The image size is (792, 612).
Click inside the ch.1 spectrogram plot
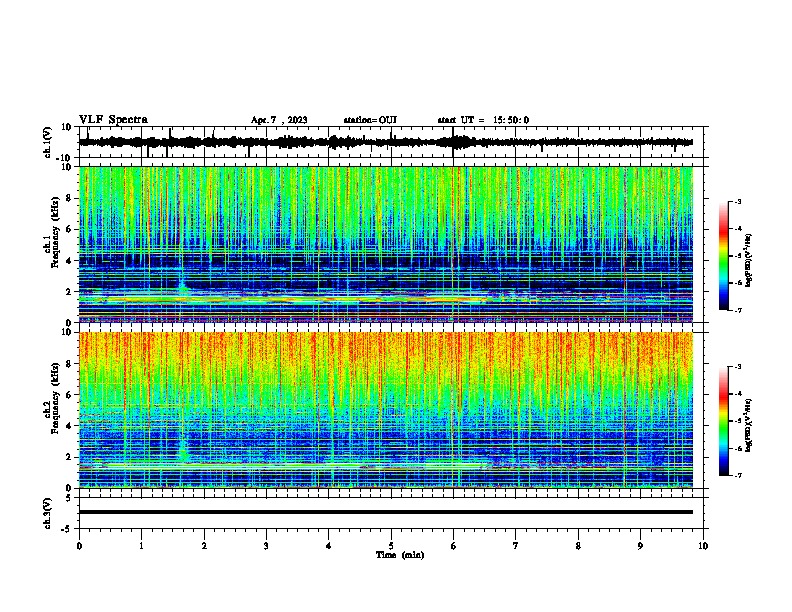click(x=385, y=244)
